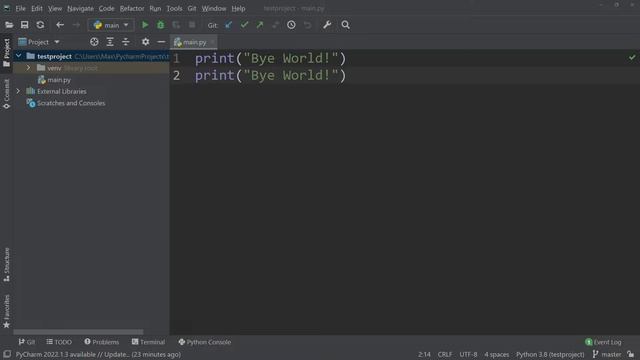Hide the Project panel with minus icon

(161, 42)
